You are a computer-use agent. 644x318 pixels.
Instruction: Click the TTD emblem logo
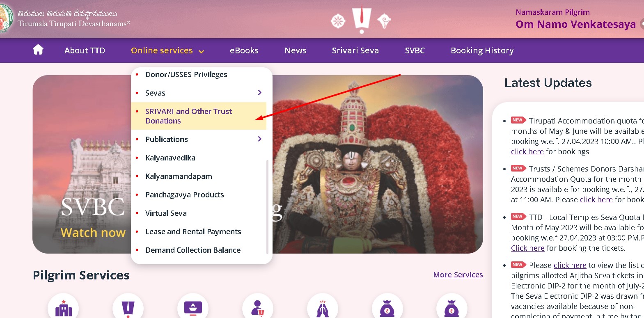tap(6, 18)
